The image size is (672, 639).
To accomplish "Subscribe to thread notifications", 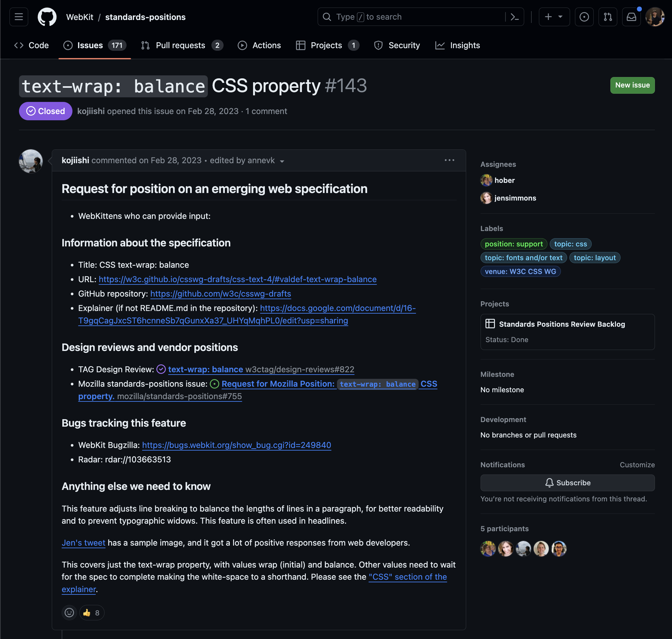I will [567, 483].
